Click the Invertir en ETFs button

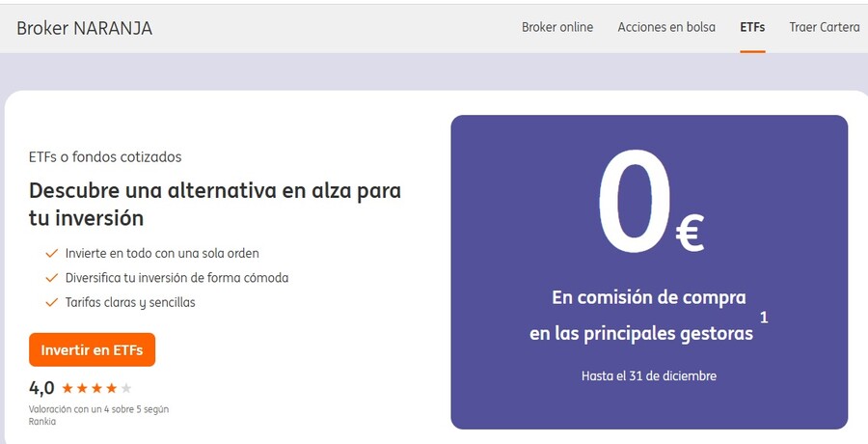pyautogui.click(x=92, y=349)
